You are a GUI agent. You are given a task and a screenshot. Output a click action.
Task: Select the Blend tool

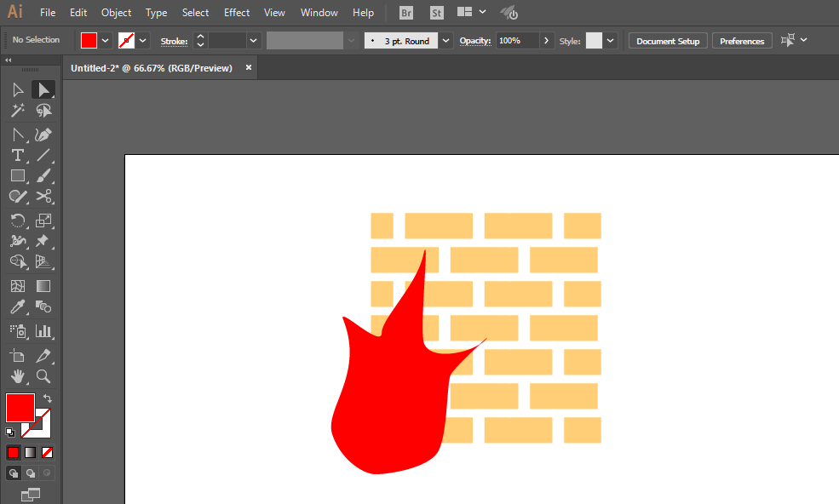43,307
